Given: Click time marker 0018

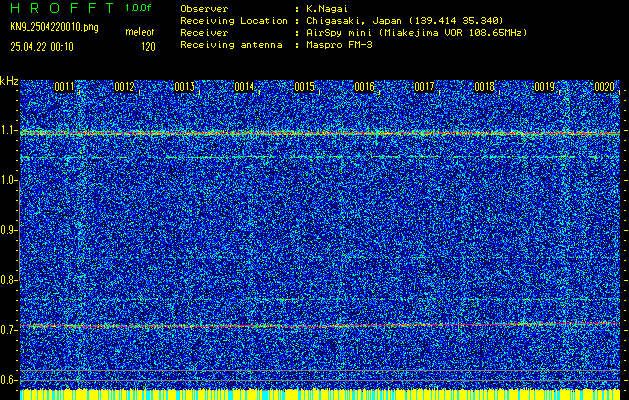Looking at the screenshot, I should tap(484, 87).
